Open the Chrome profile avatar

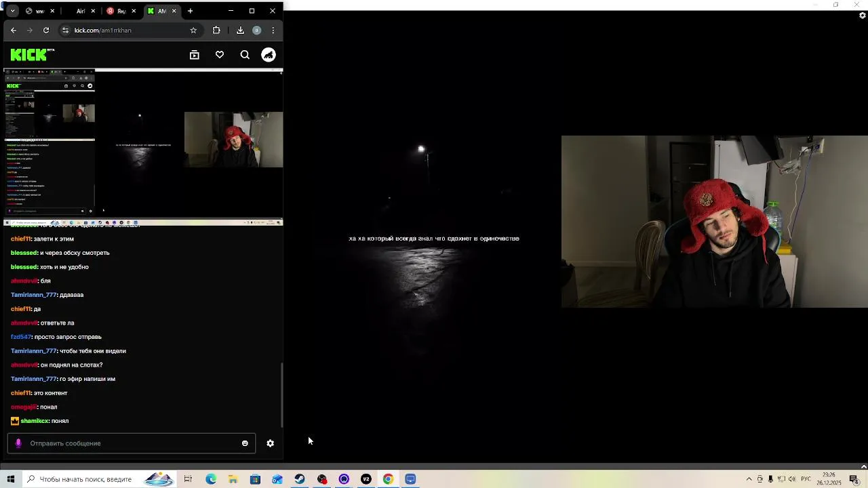coord(256,30)
